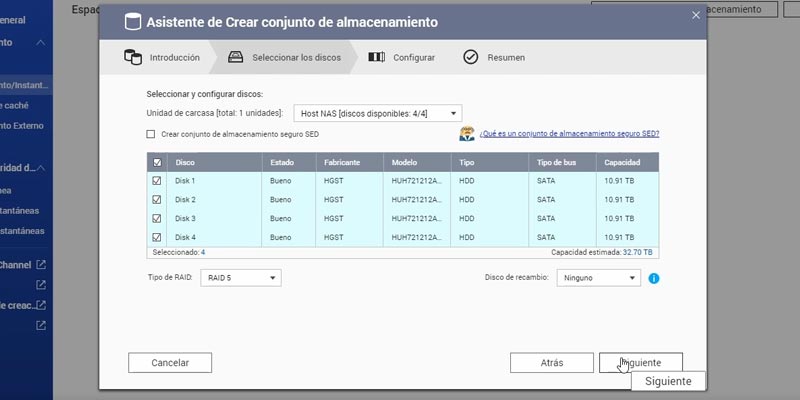Open the Disco de recambio dropdown
This screenshot has height=400, width=800.
pos(598,278)
